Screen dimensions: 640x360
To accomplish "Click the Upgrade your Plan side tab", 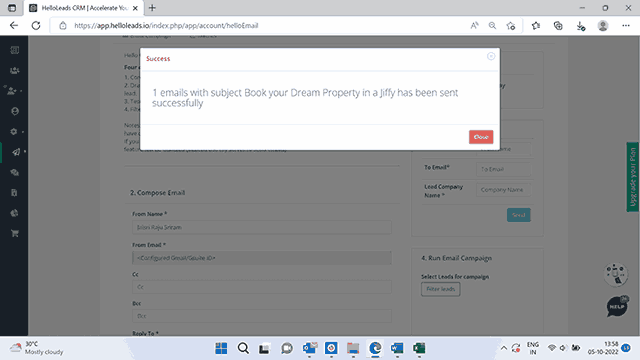I will [x=633, y=177].
